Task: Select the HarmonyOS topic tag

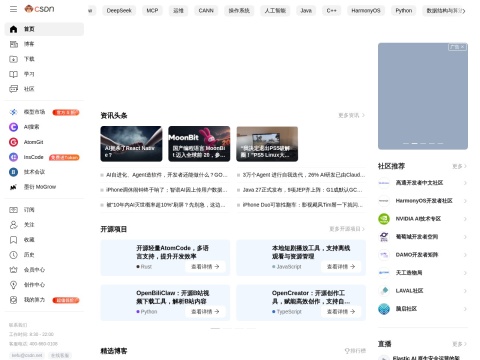Action: 366,11
